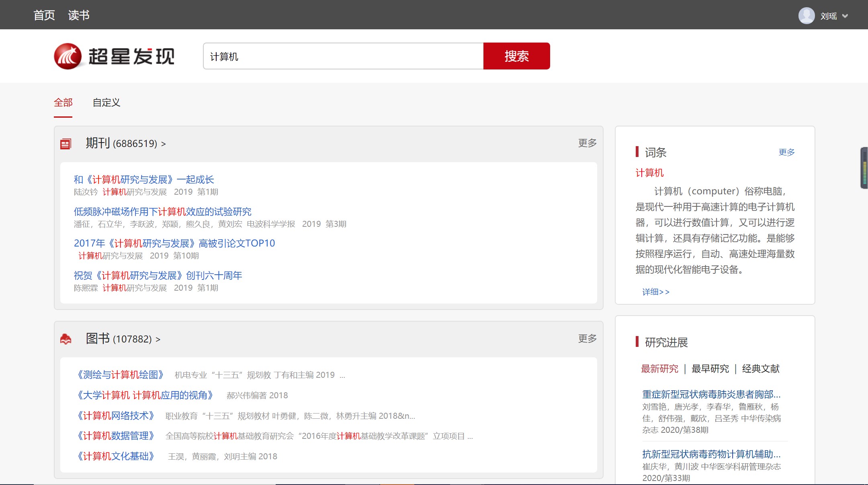Click the search input containing 计算机
This screenshot has width=868, height=485.
coord(343,56)
